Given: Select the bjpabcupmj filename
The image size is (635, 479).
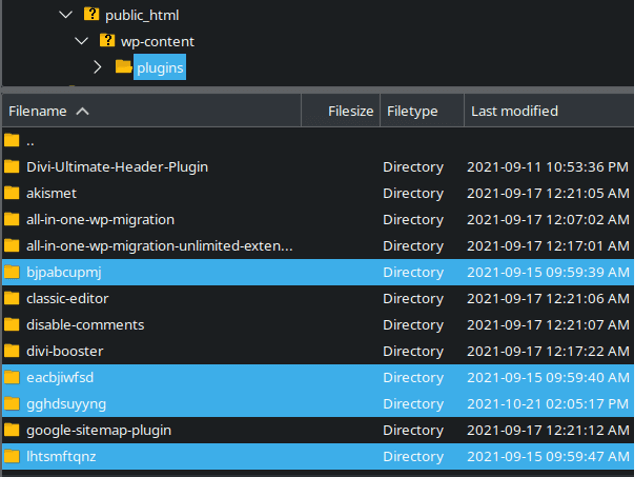Looking at the screenshot, I should click(64, 272).
